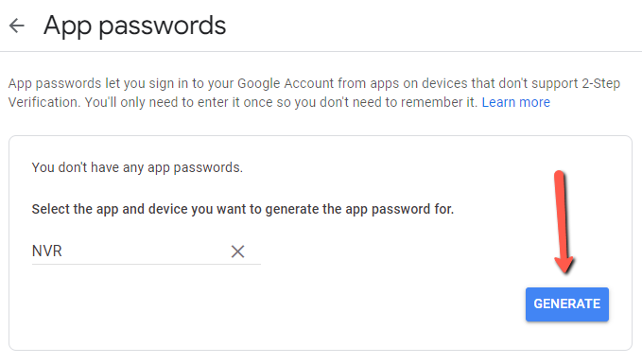Return to previous page via back arrow
The height and width of the screenshot is (364, 642).
pos(17,26)
